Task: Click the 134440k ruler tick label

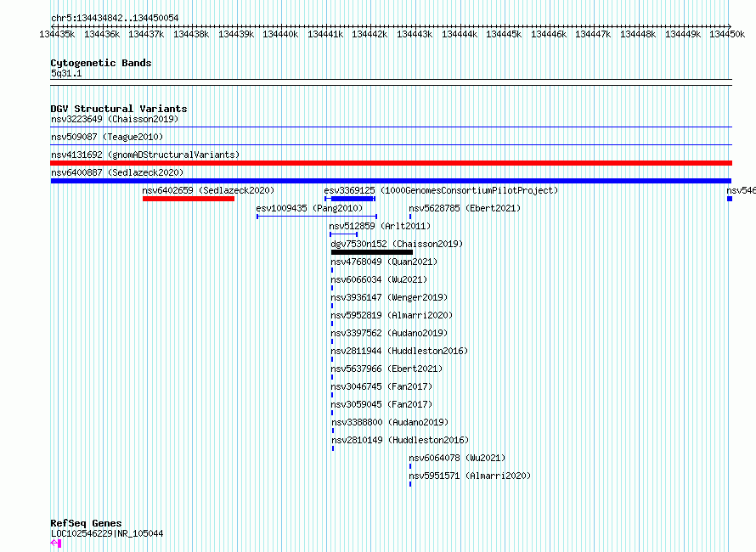Action: click(x=280, y=34)
